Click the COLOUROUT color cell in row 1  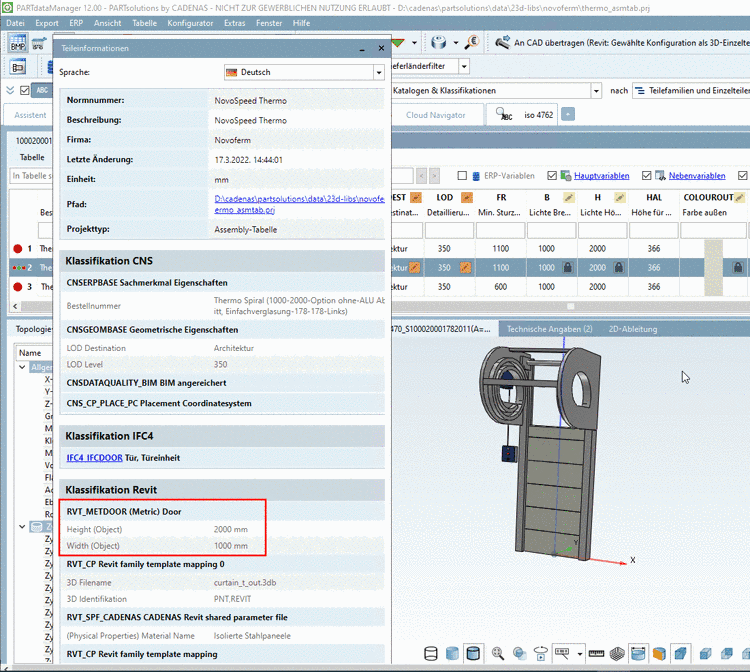pyautogui.click(x=712, y=248)
